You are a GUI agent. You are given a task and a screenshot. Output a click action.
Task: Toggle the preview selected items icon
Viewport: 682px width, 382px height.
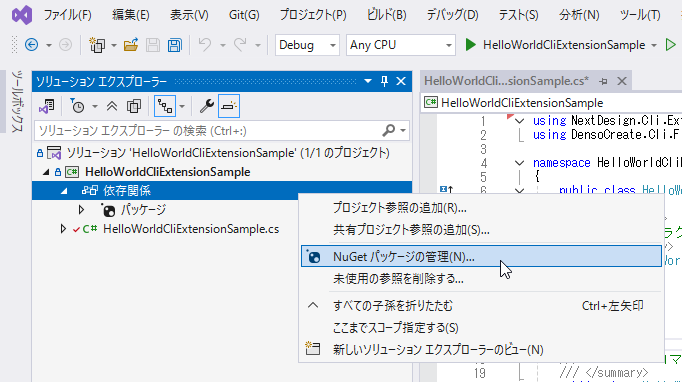pos(229,106)
